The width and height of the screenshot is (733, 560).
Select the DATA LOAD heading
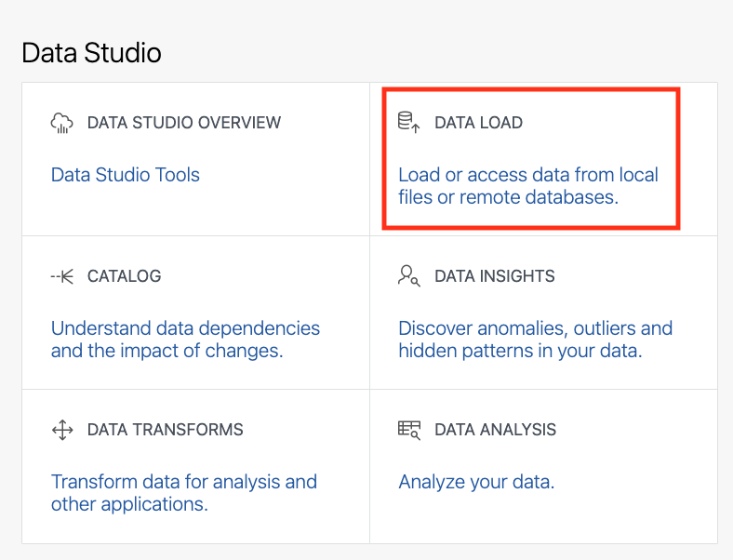(479, 123)
